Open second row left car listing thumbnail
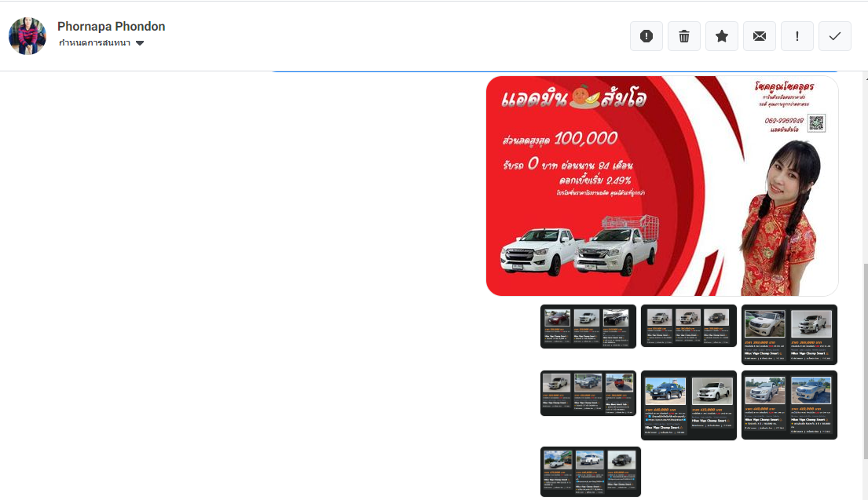The width and height of the screenshot is (868, 500). pos(588,392)
